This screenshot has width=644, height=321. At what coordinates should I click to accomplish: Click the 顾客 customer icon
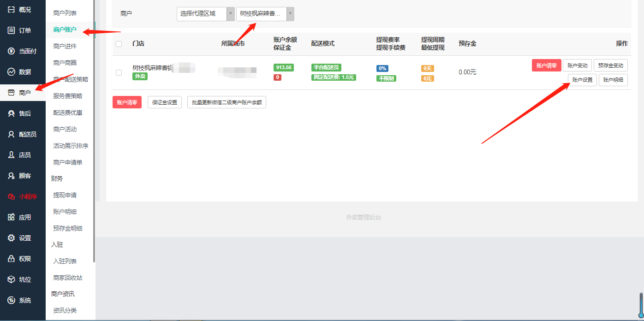[12, 176]
